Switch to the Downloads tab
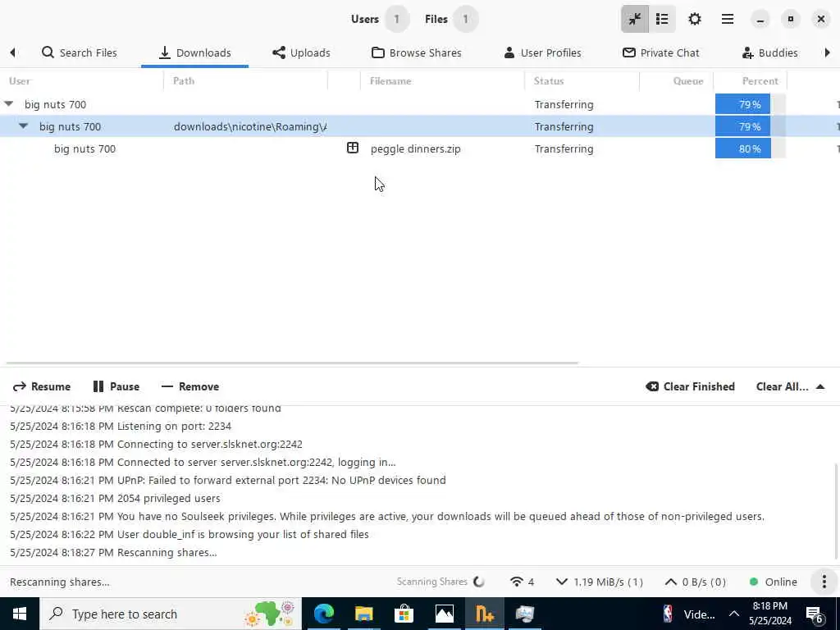The image size is (840, 630). coord(195,52)
